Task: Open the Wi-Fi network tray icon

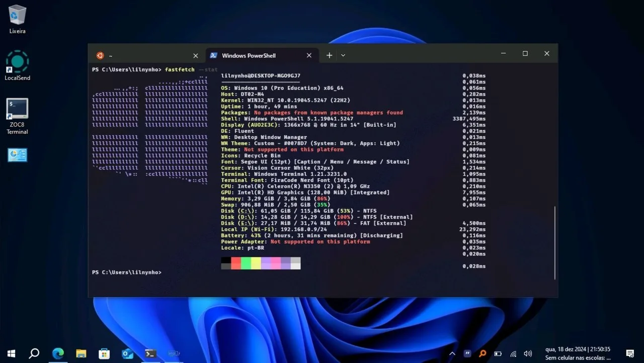Action: (x=513, y=353)
